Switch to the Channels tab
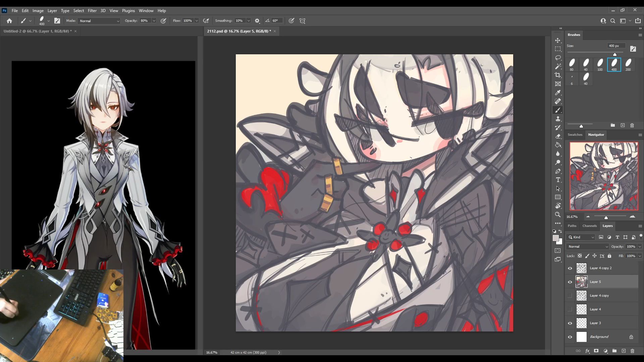The height and width of the screenshot is (362, 644). (x=590, y=226)
